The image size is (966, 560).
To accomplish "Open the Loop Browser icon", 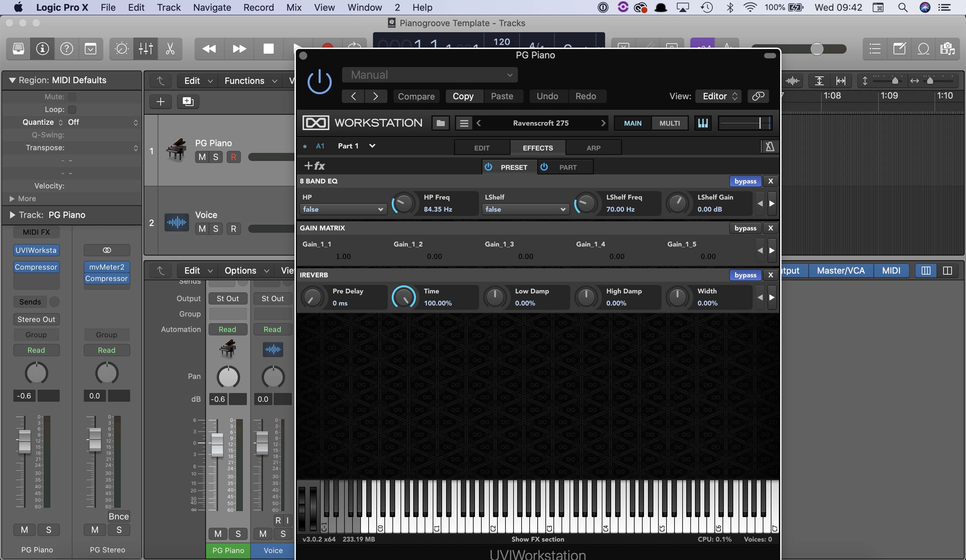I will [x=923, y=49].
